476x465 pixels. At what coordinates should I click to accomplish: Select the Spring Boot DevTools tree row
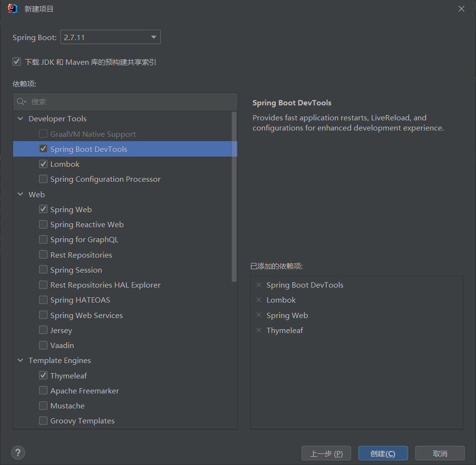(125, 149)
